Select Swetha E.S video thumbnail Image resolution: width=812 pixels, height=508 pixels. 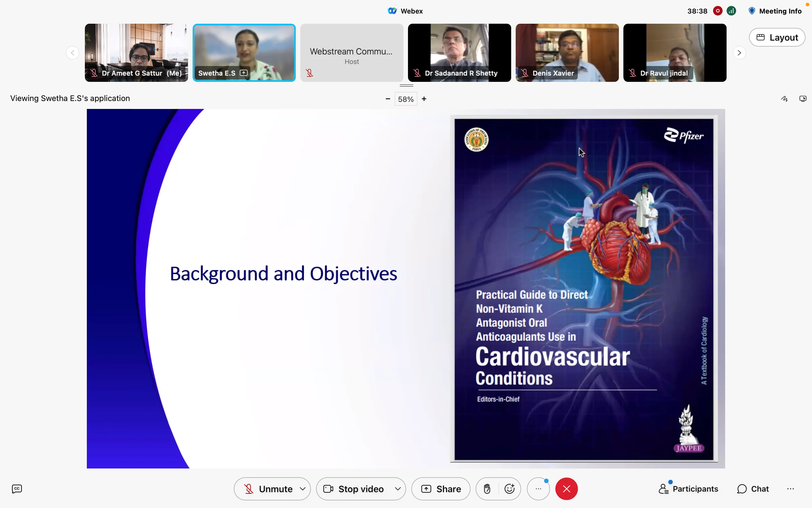click(244, 53)
